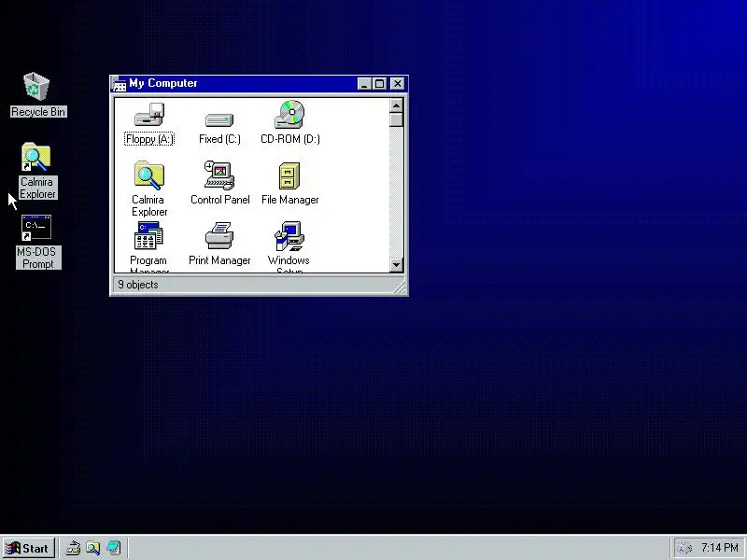The width and height of the screenshot is (747, 560).
Task: Click the scroll up arrow in My Computer
Action: (396, 105)
